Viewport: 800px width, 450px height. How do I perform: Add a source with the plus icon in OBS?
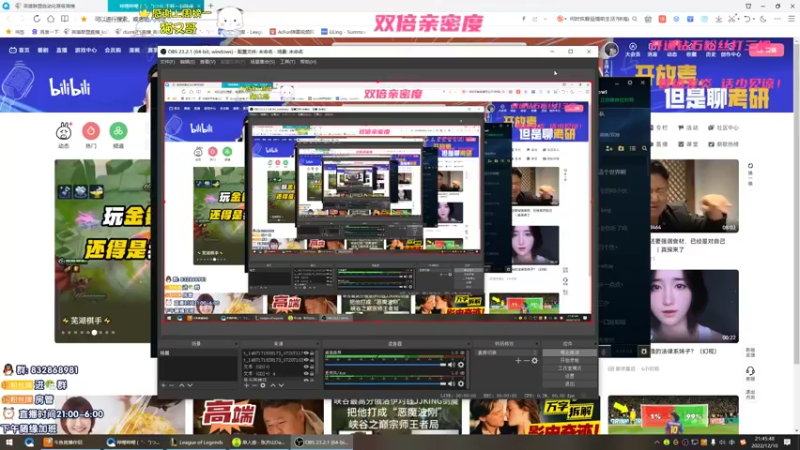point(246,385)
